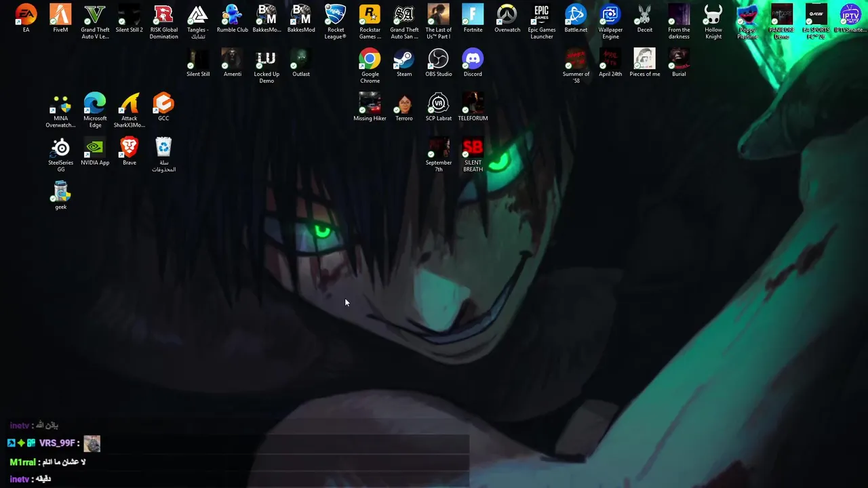This screenshot has height=488, width=868.
Task: Launch Outlast from the desktop
Action: [300, 59]
